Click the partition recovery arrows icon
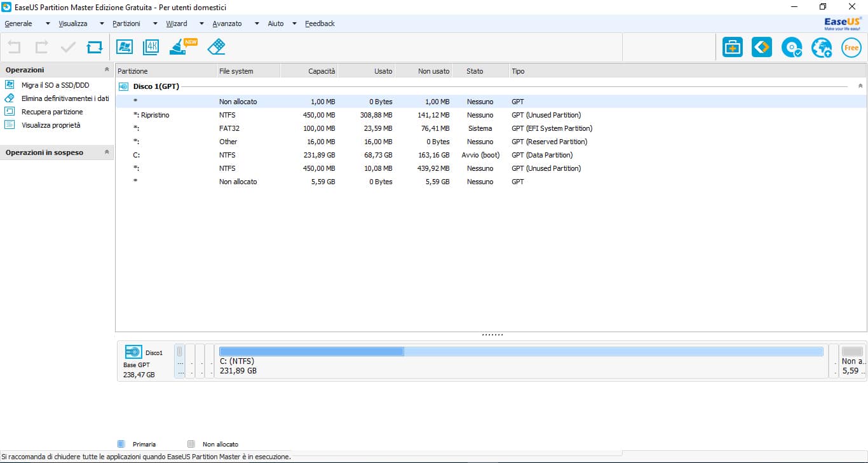Viewport: 868px width, 463px height. (x=761, y=47)
